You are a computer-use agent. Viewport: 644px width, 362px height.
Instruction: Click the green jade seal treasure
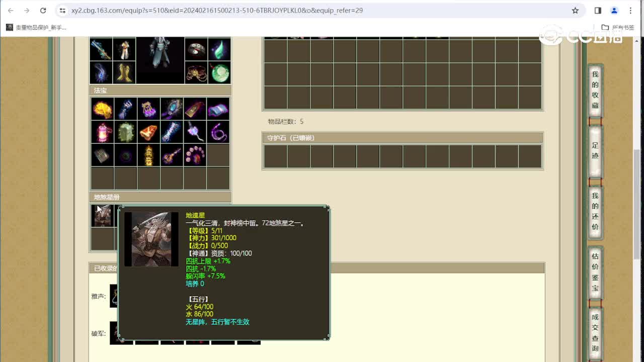pyautogui.click(x=125, y=132)
